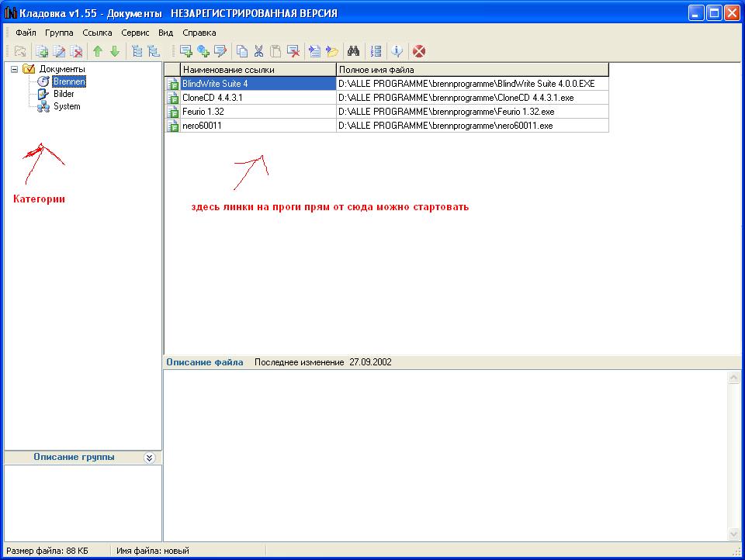Open the Справка menu
Viewport: 745px width, 560px height.
coord(199,33)
